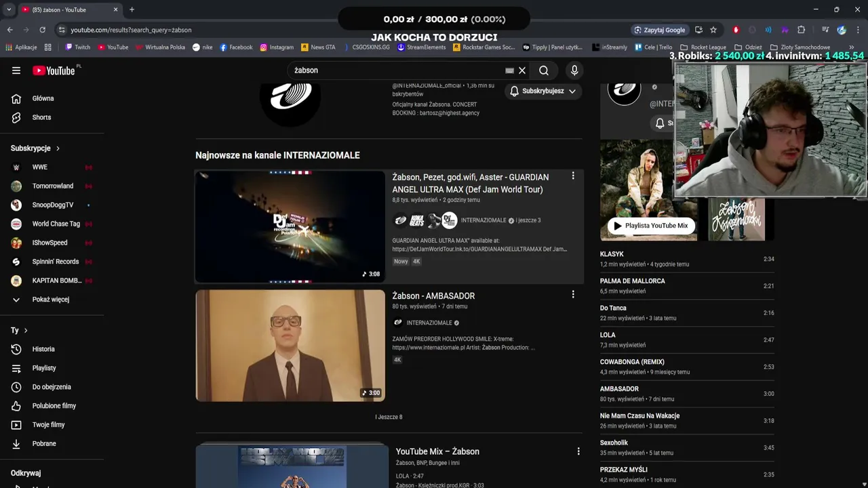Open more options for YouTube Mix
Screen dimensions: 868x488
tap(578, 451)
